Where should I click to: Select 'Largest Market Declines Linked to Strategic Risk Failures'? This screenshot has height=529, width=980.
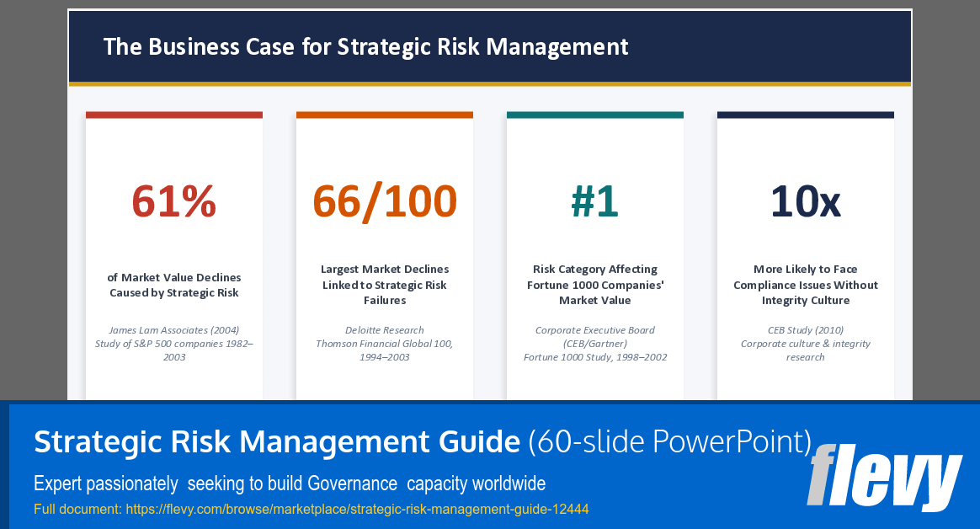(385, 285)
